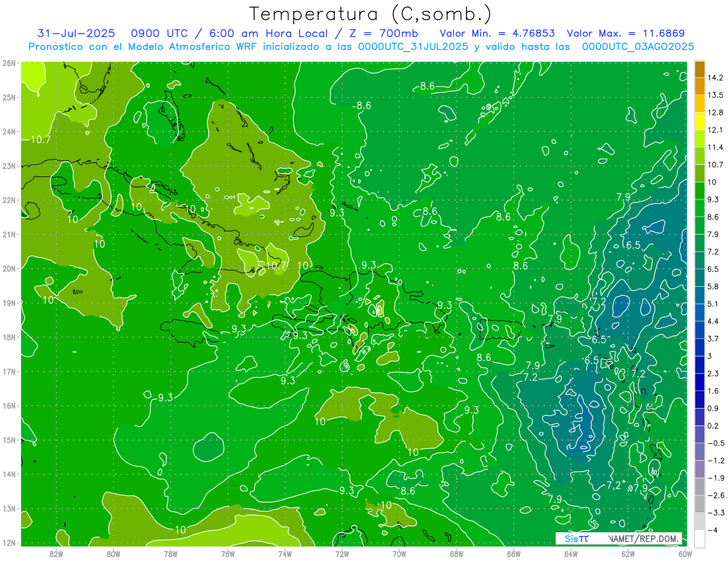Image resolution: width=728 pixels, height=562 pixels.
Task: Click the 16N latitude axis label
Action: [8, 406]
